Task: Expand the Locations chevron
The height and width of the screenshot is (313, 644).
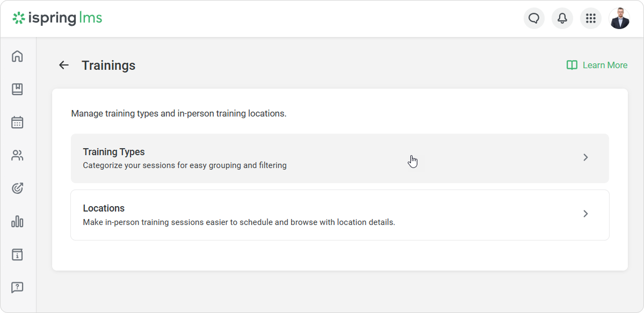Action: [x=585, y=214]
